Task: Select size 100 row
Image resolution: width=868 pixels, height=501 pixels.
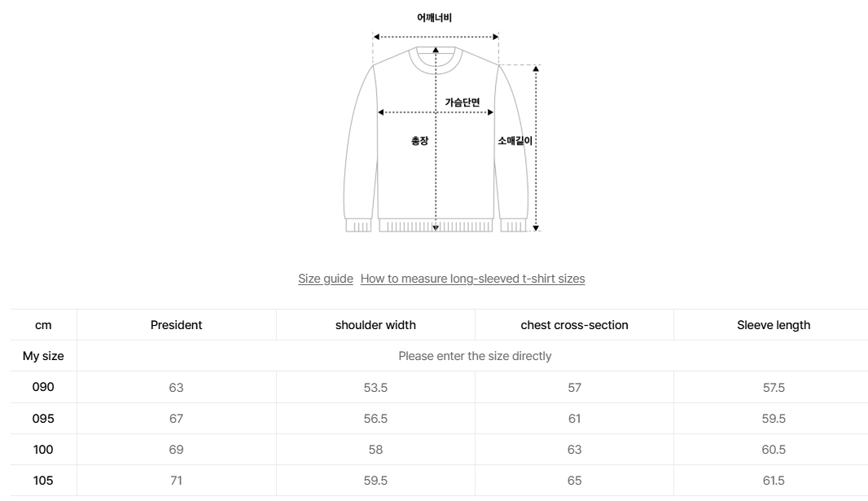Action: [x=43, y=449]
